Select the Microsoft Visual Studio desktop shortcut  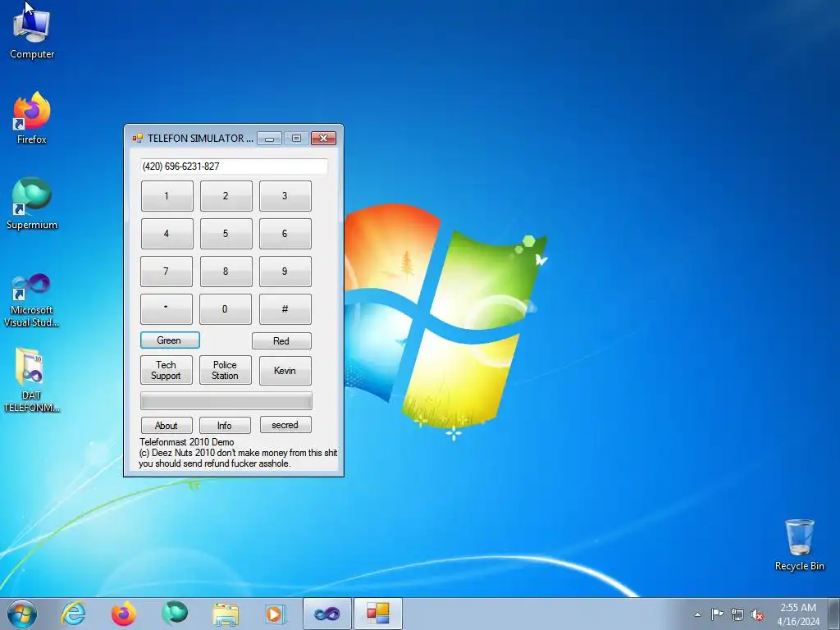point(32,300)
